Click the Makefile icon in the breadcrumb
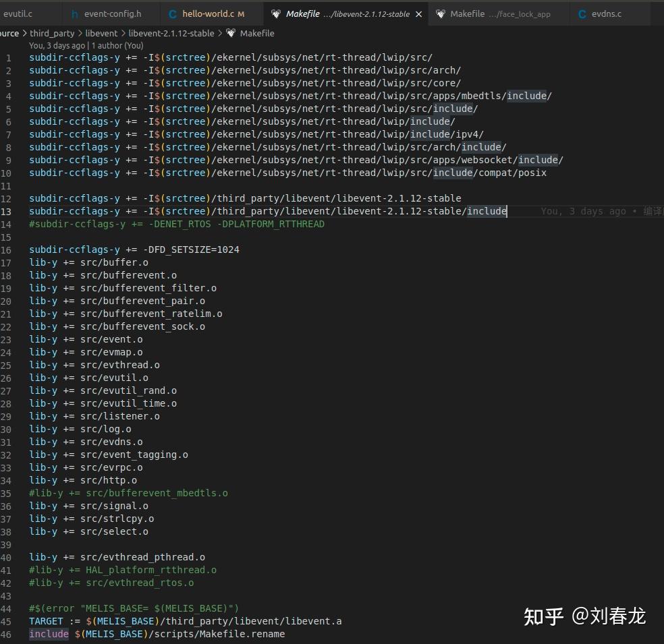Screen dimensions: 664x644 231,33
